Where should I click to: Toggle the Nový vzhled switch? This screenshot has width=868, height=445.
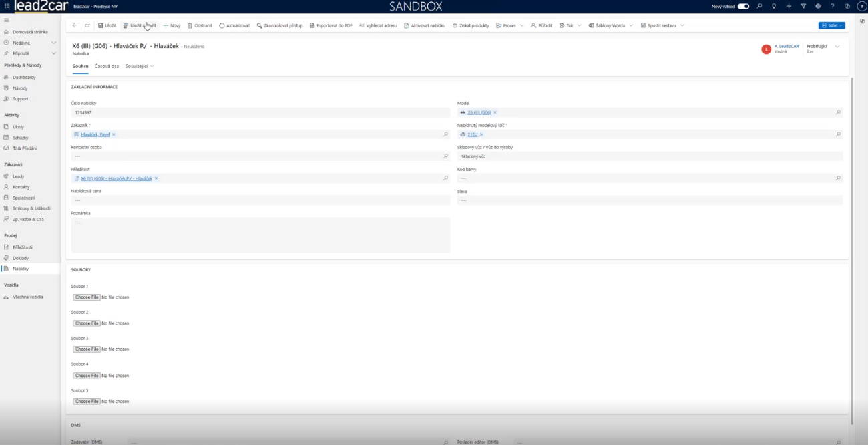(x=743, y=6)
